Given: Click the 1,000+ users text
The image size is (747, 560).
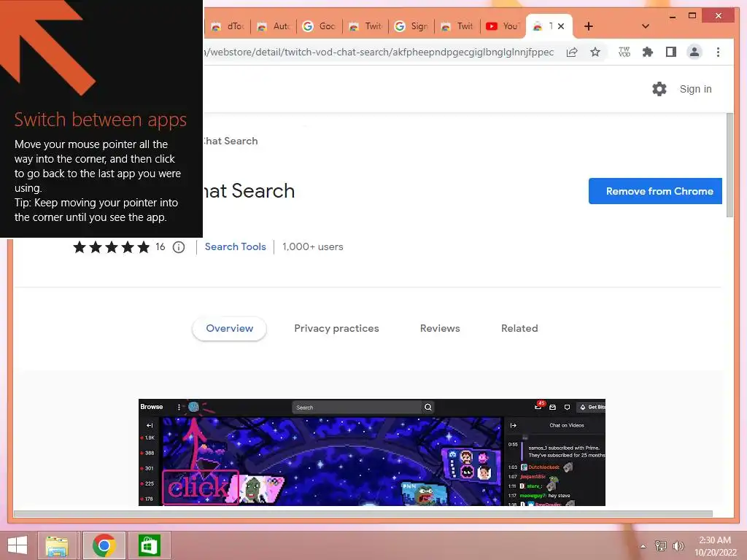Looking at the screenshot, I should (x=312, y=246).
